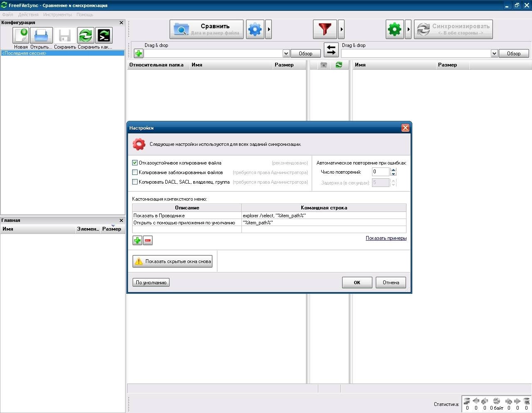Screen dimensions: 532x413
Task: Add folder pair with green plus
Action: pos(138,54)
